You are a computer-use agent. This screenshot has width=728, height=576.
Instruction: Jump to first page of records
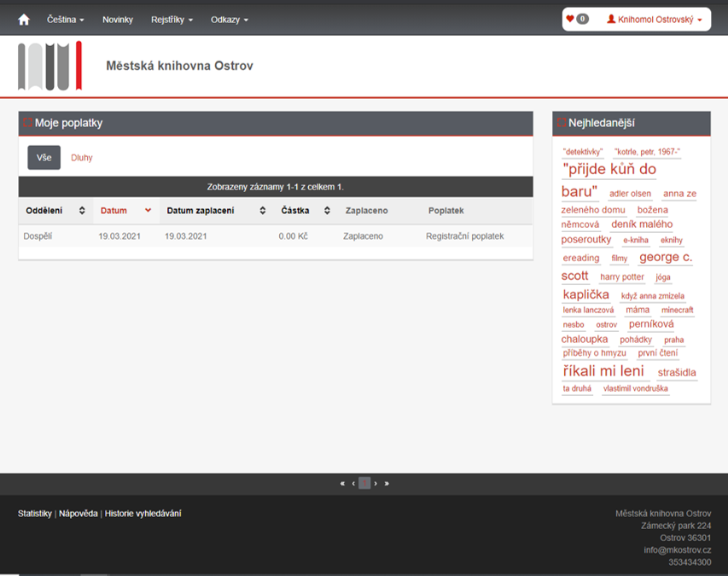coord(342,483)
